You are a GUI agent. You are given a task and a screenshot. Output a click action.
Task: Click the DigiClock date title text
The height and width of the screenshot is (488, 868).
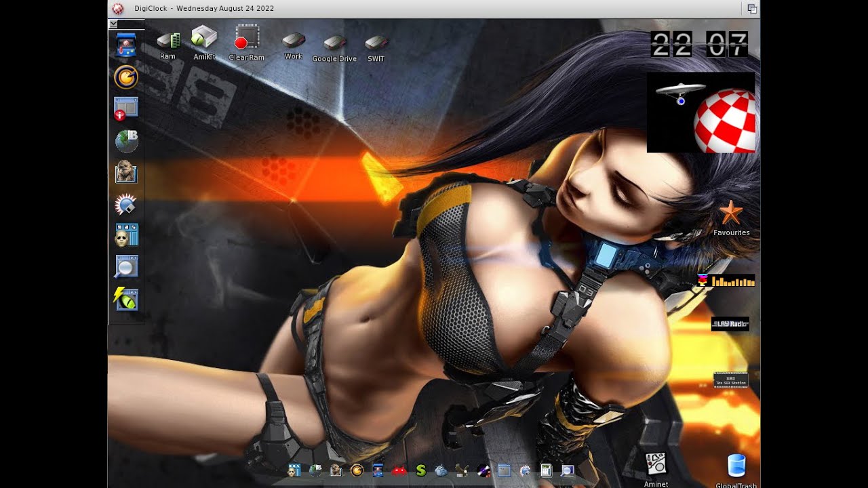tap(203, 9)
